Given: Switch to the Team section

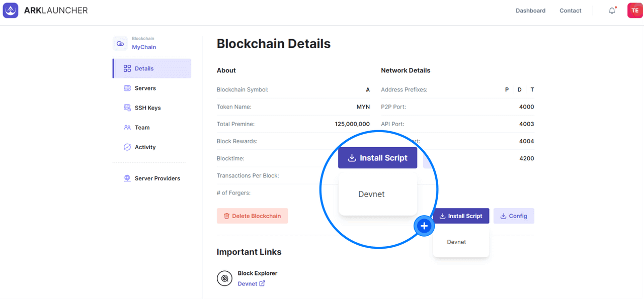Looking at the screenshot, I should click(142, 127).
